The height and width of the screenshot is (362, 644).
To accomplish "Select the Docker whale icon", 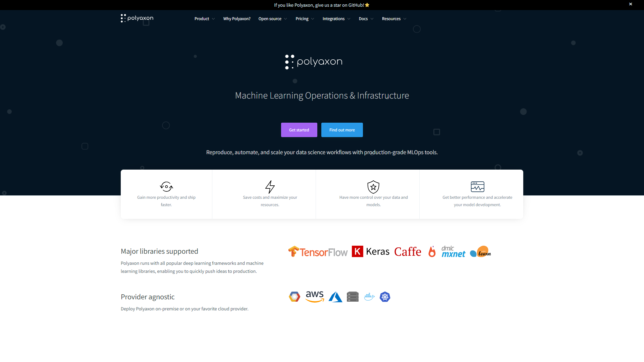I will pos(369,297).
